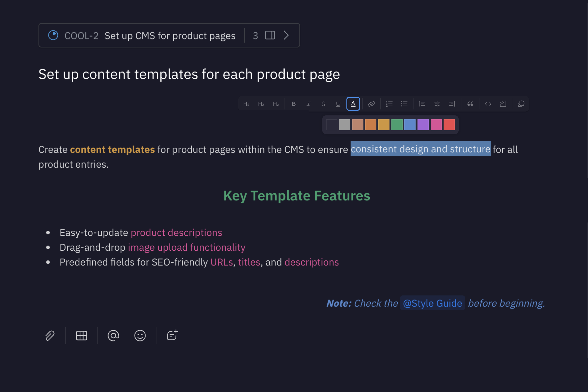Open parent issue Set up CMS for product pages

click(170, 36)
